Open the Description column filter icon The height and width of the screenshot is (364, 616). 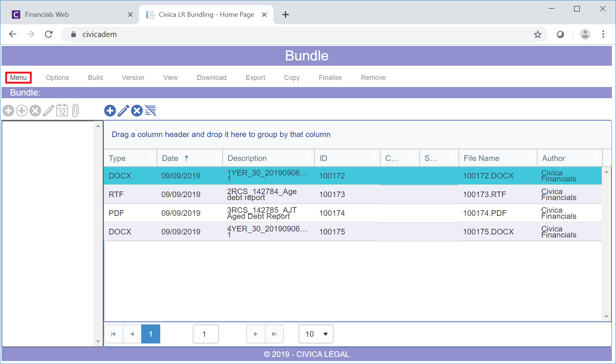tap(308, 158)
